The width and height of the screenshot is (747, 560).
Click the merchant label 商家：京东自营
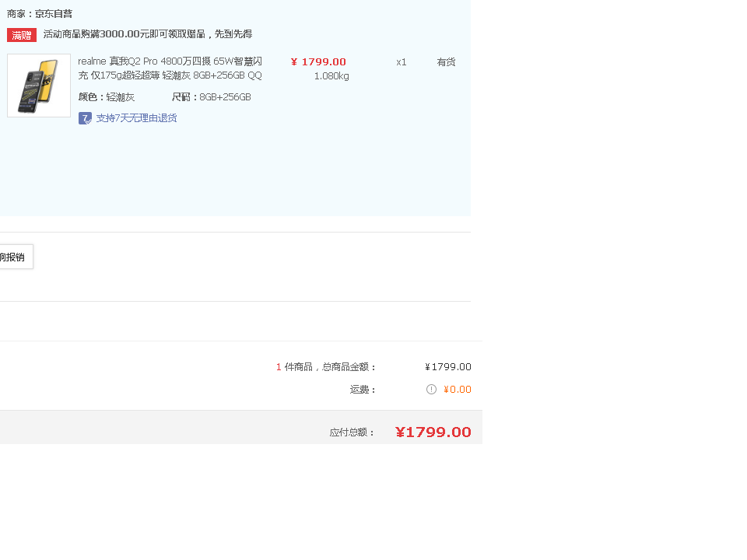click(40, 14)
